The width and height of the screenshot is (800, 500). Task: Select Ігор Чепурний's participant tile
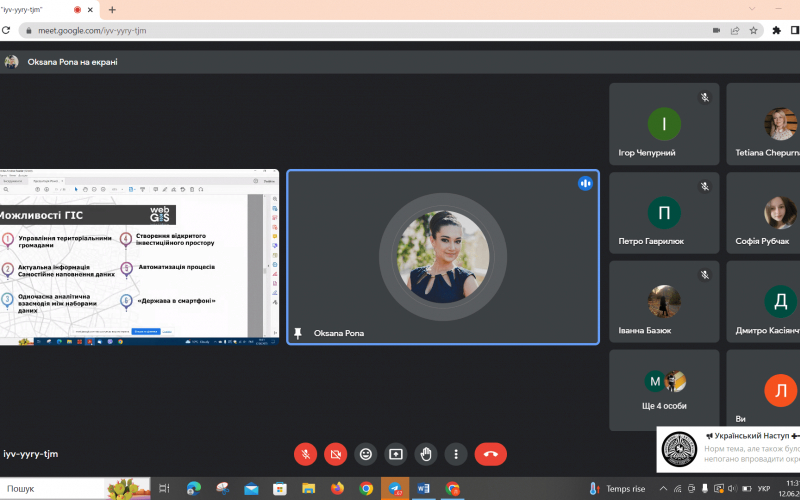[x=664, y=125]
